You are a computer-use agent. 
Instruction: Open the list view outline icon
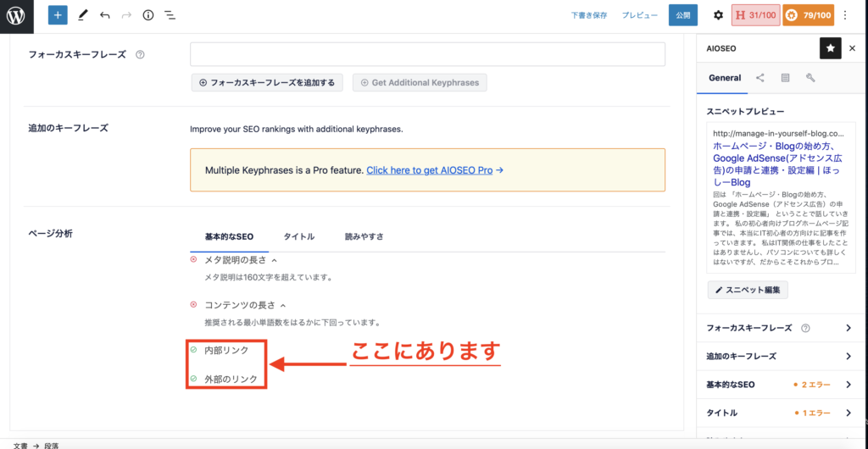coord(170,15)
